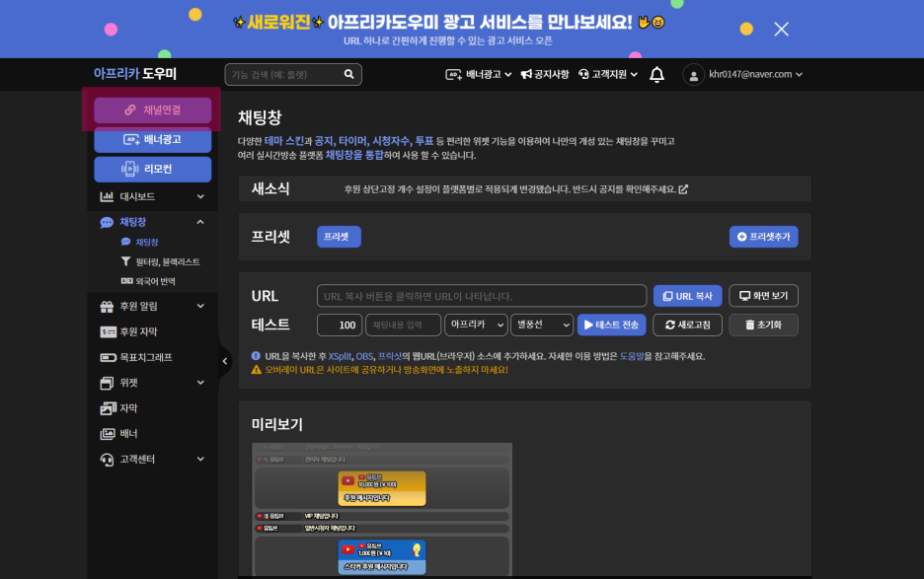Click the 후원 알림 gift icon

tap(107, 307)
